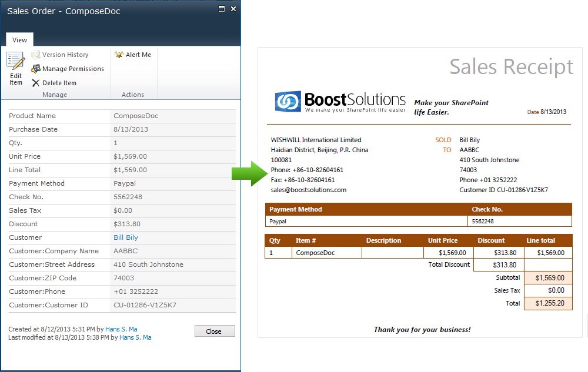Image resolution: width=588 pixels, height=372 pixels.
Task: Click the Check No. value 5562248 in form
Action: tap(128, 197)
